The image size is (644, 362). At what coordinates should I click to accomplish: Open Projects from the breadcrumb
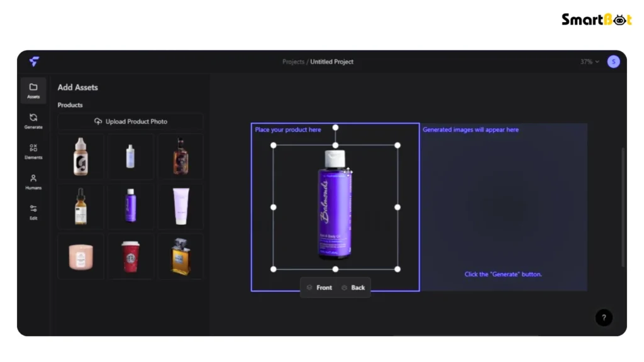tap(293, 62)
